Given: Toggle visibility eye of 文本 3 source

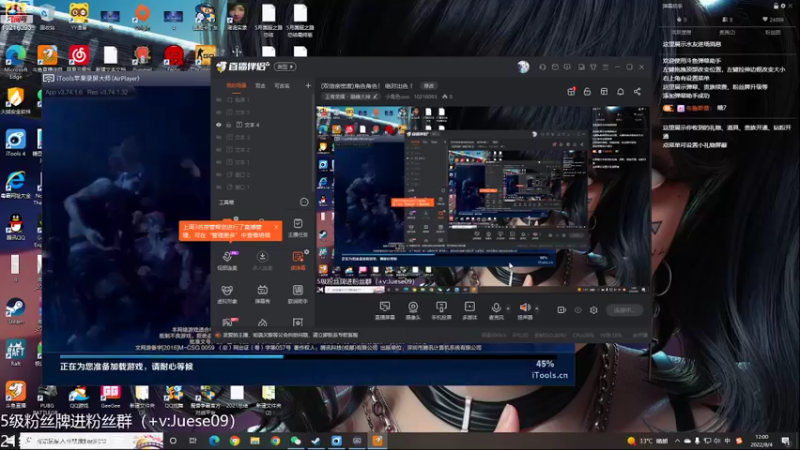Looking at the screenshot, I should (219, 137).
